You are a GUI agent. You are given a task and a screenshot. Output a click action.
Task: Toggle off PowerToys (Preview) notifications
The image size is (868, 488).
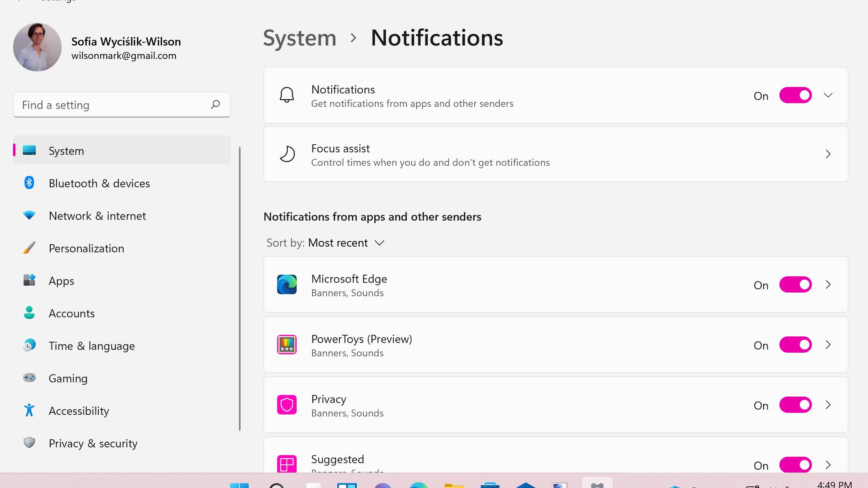795,345
